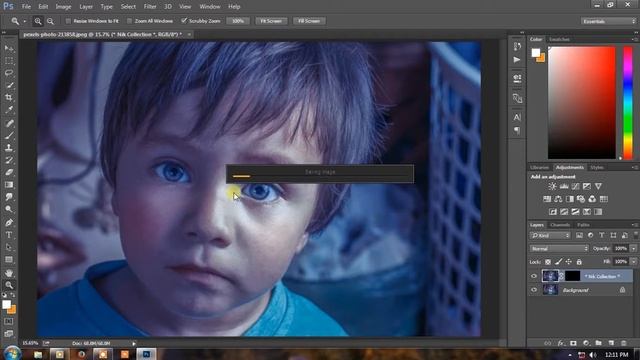640x360 pixels.
Task: Select the Path Selection tool
Action: click(9, 247)
